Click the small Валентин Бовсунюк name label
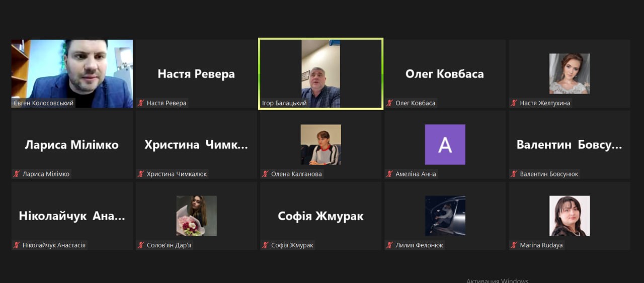 coord(549,174)
